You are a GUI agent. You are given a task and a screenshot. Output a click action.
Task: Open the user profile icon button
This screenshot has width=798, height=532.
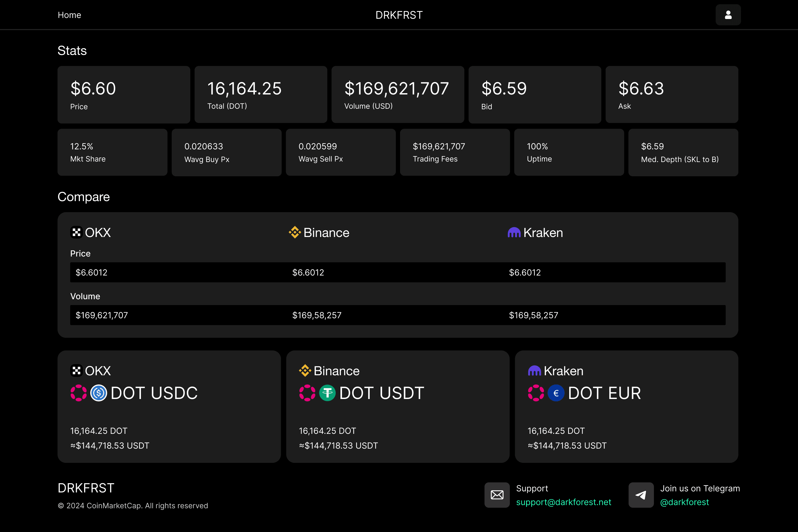click(x=728, y=15)
